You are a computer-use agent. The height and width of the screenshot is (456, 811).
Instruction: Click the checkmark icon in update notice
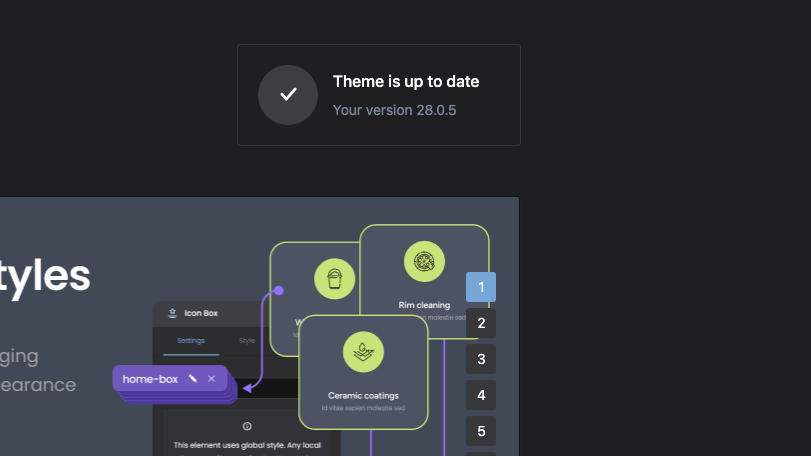(x=288, y=95)
